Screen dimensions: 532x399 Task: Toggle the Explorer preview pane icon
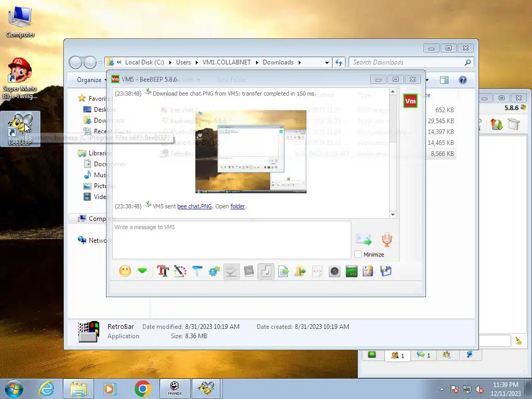click(444, 80)
